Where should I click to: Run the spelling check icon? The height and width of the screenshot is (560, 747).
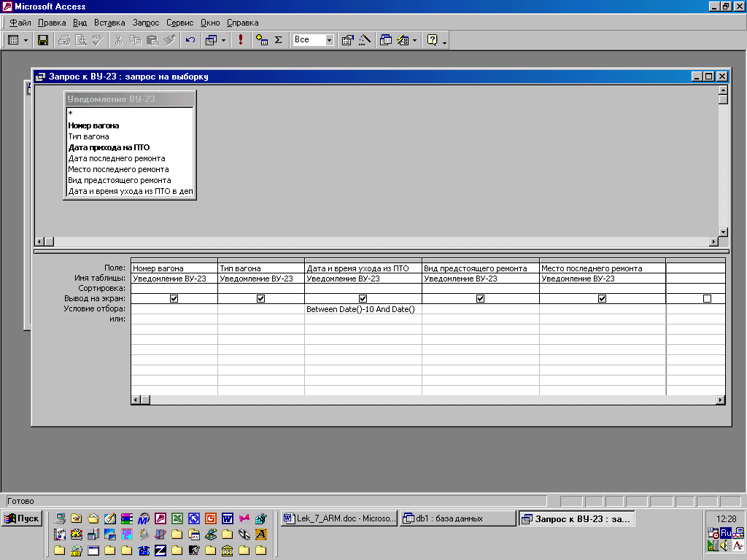[98, 41]
